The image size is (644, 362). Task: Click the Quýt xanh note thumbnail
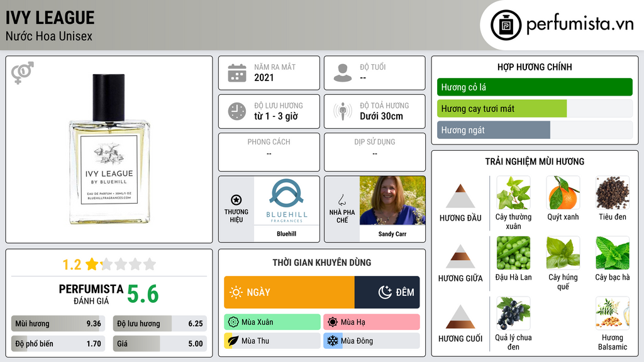coord(563,193)
